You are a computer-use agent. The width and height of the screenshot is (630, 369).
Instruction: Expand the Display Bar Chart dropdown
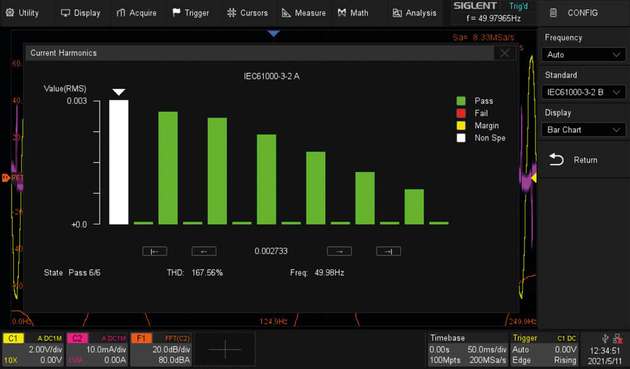[583, 130]
